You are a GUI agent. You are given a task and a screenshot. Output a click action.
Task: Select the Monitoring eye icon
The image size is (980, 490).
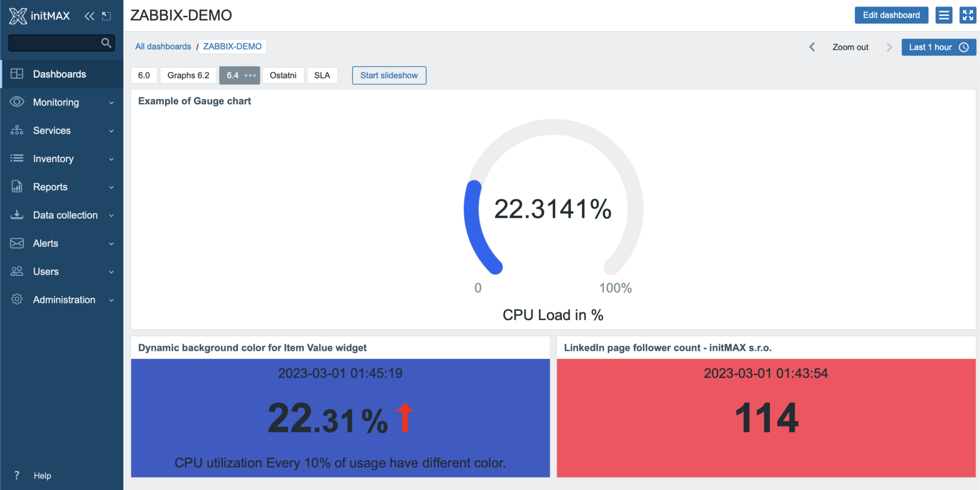tap(17, 102)
